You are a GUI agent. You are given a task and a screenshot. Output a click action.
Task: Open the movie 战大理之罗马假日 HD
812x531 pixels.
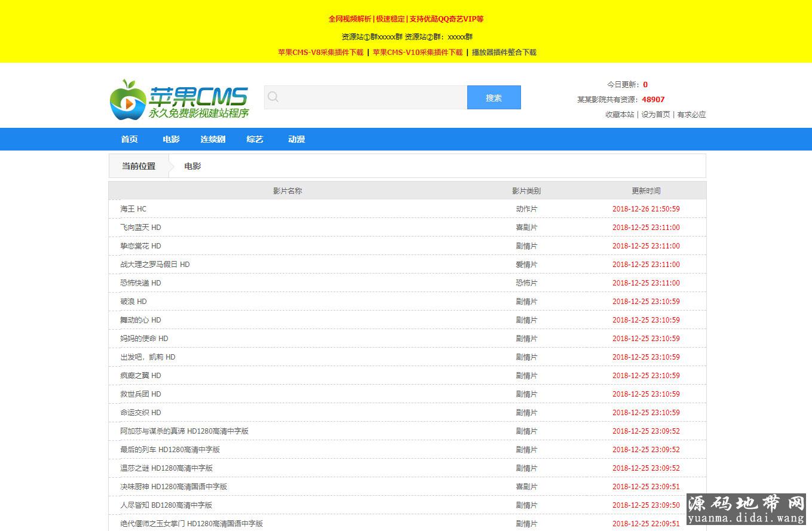155,265
